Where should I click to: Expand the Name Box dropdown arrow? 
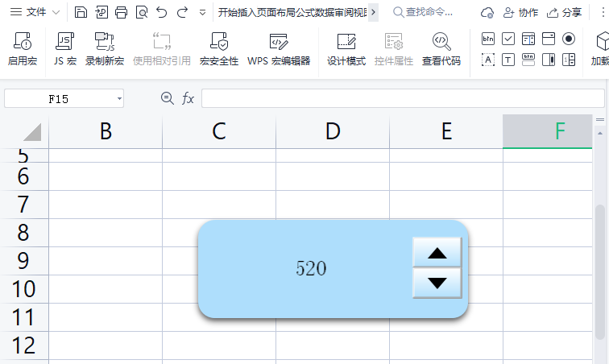point(119,99)
